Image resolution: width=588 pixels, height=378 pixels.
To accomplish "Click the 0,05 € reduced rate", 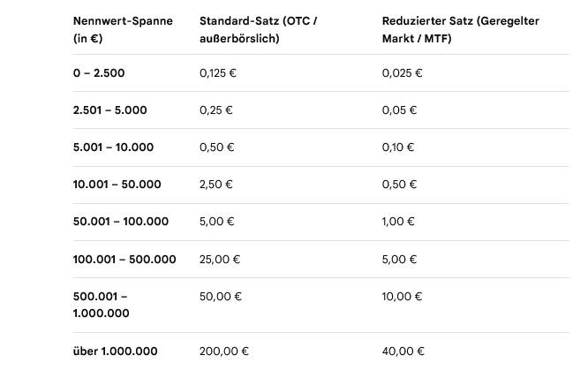I will coord(399,110).
